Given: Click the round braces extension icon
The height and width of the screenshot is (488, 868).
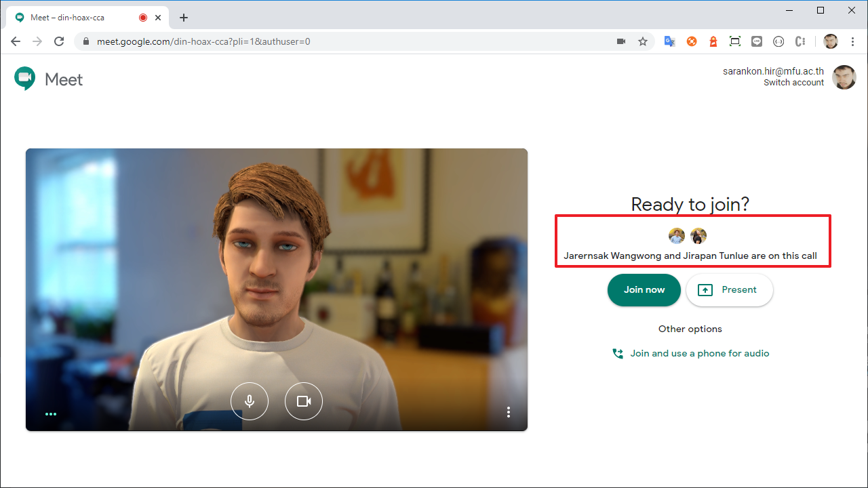Looking at the screenshot, I should (778, 41).
